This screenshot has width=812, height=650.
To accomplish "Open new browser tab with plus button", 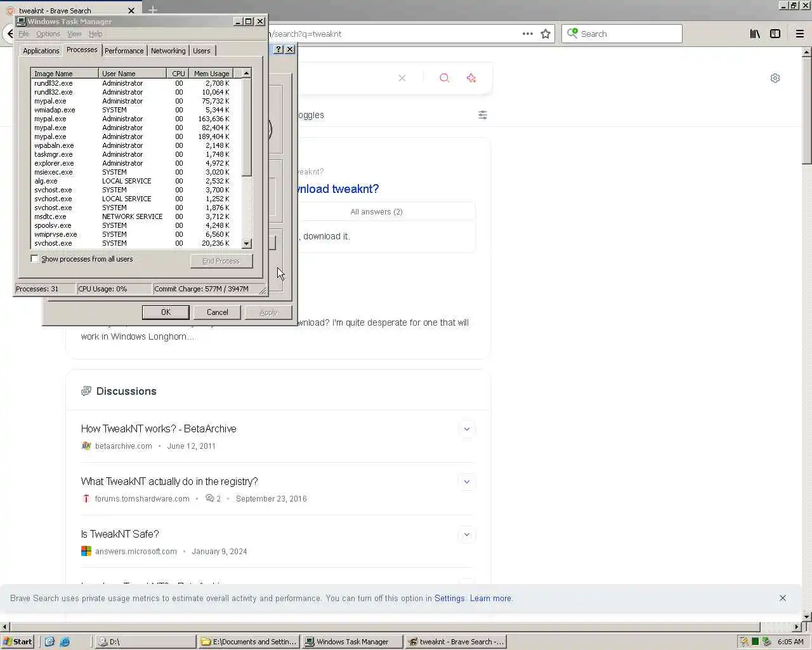I will point(153,10).
